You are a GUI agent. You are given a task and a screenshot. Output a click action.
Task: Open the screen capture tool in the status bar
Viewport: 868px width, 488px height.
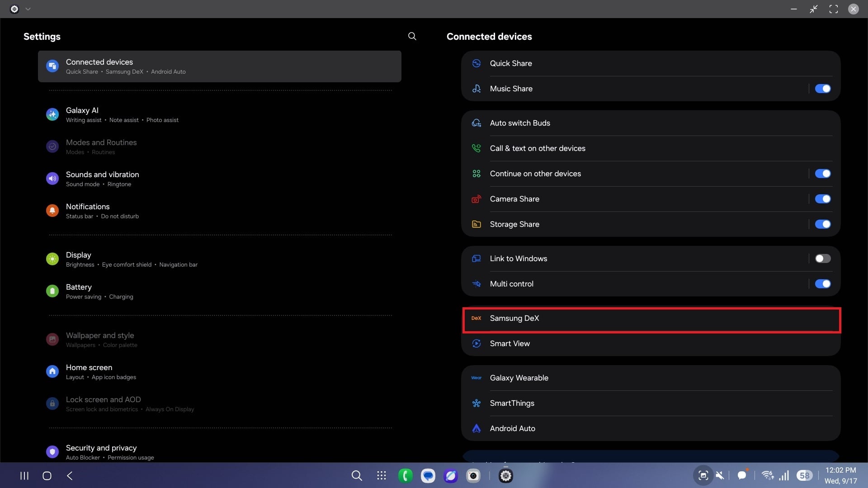pos(703,475)
